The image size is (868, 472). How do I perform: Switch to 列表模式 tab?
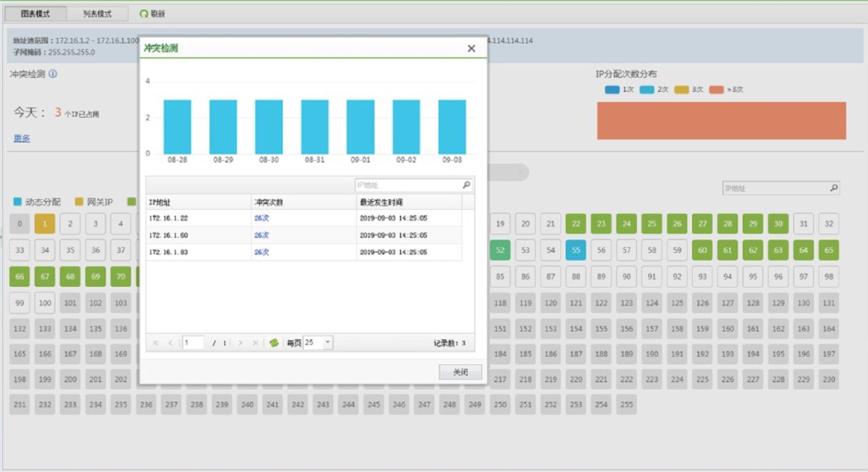click(97, 14)
